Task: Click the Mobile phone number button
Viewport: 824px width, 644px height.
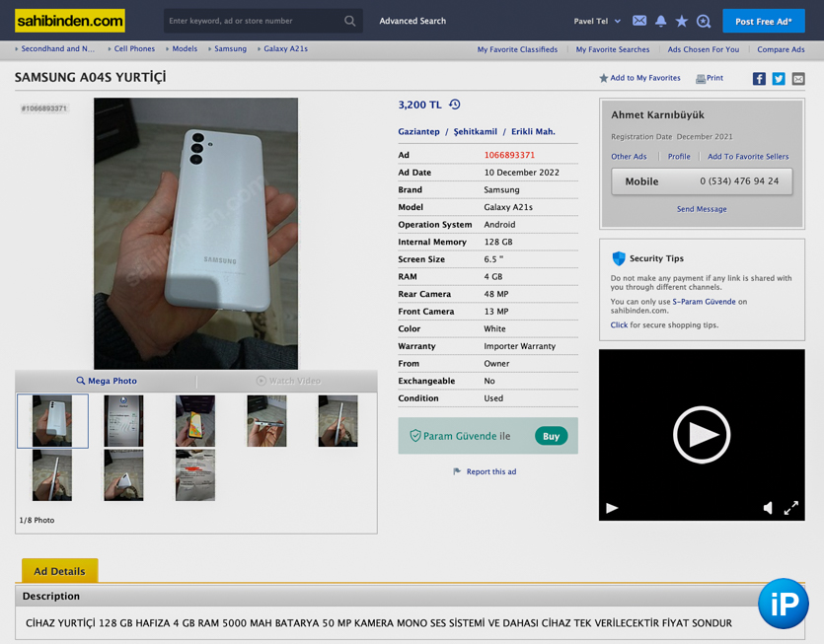Action: [x=702, y=181]
